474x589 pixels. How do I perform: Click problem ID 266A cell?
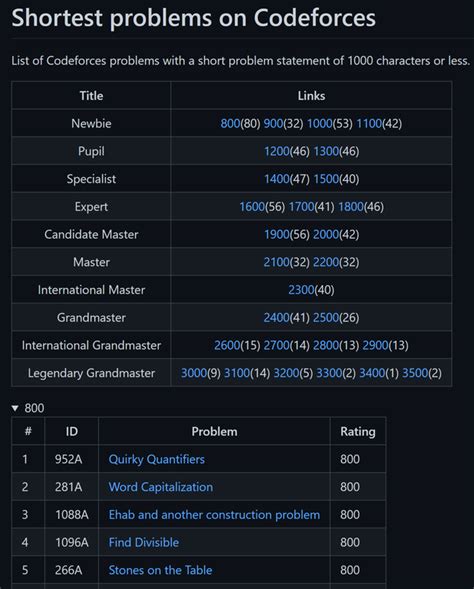[71, 570]
